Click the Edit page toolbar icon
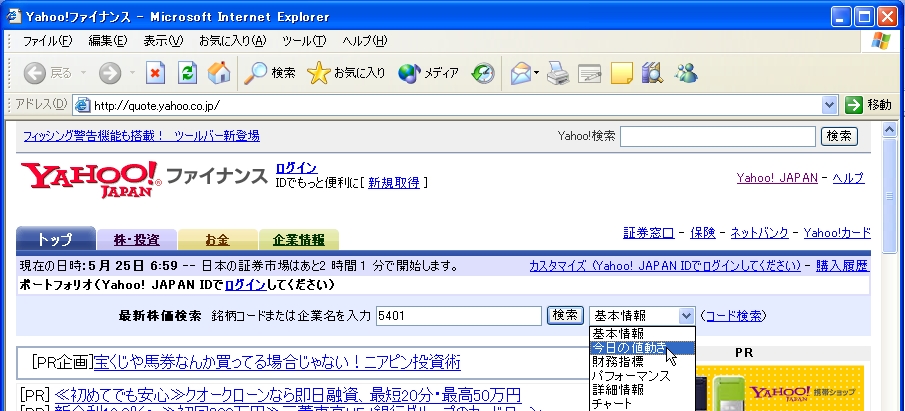 pyautogui.click(x=589, y=74)
